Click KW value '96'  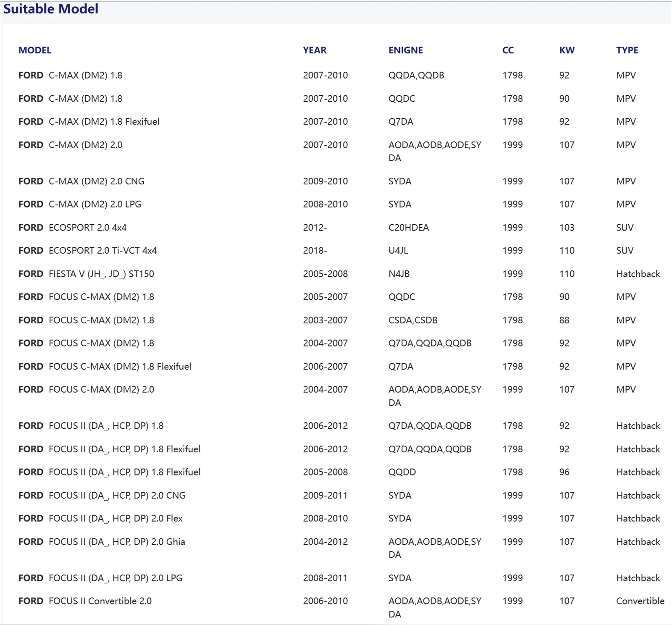564,472
